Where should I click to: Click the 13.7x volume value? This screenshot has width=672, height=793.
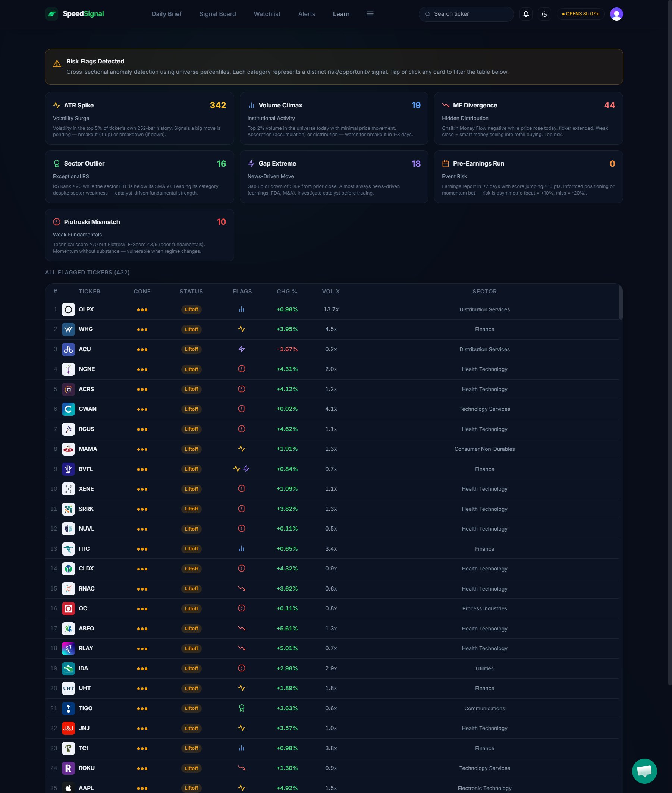[x=331, y=309]
